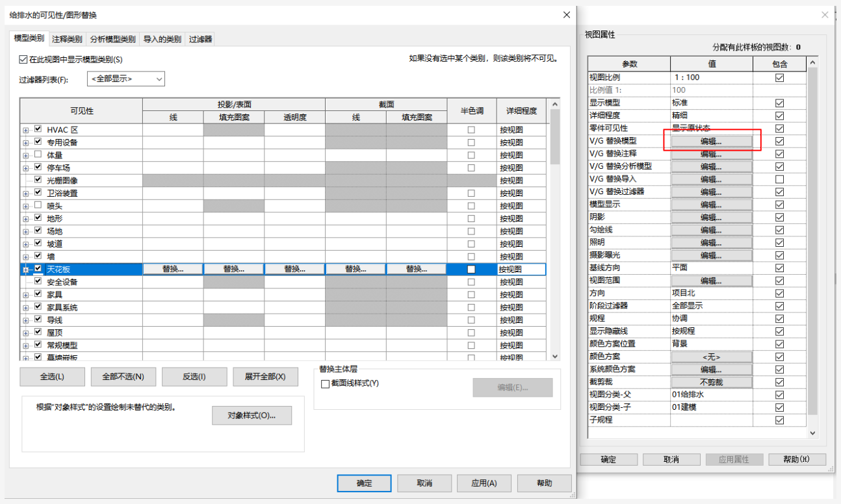Click 编辑... for V/G 替换模型
This screenshot has width=841, height=504.
[711, 141]
